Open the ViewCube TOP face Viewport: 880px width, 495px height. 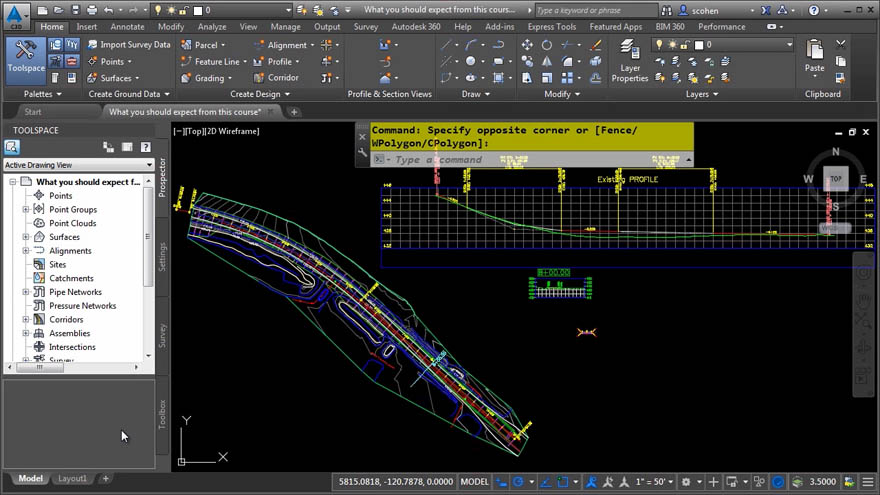(836, 179)
